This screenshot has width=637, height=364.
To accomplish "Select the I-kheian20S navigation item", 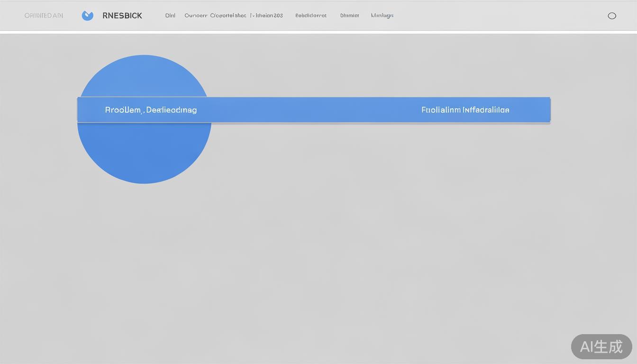I will pos(267,16).
